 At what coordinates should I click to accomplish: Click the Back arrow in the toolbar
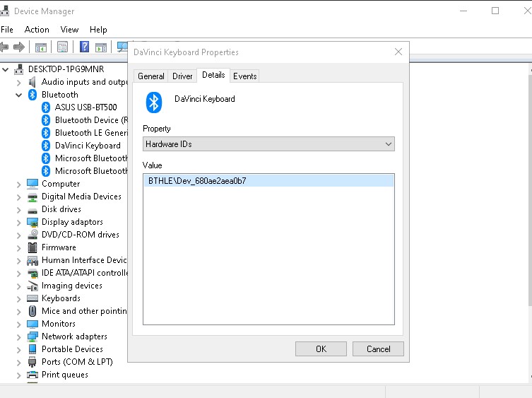pos(4,47)
